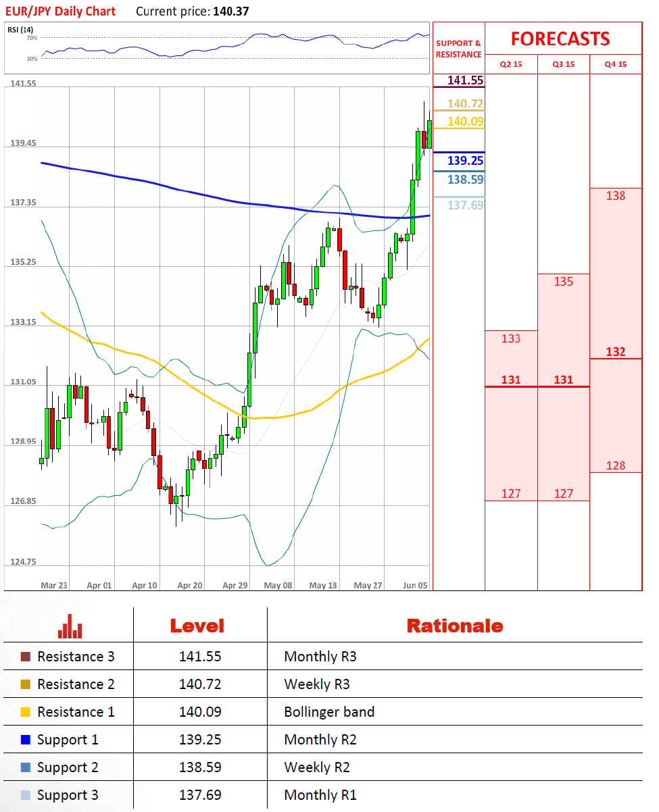Viewport: 659px width, 812px height.
Task: Select the 'Q2 15' forecast column header
Action: click(511, 65)
